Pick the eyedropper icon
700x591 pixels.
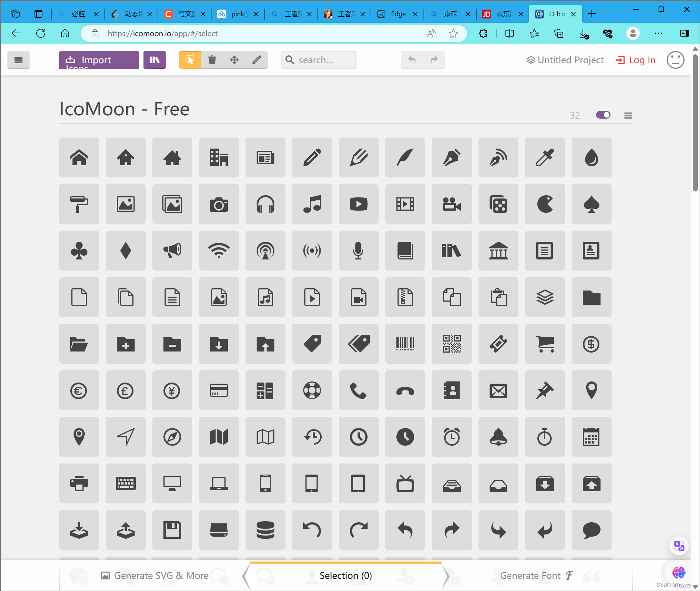pos(545,157)
